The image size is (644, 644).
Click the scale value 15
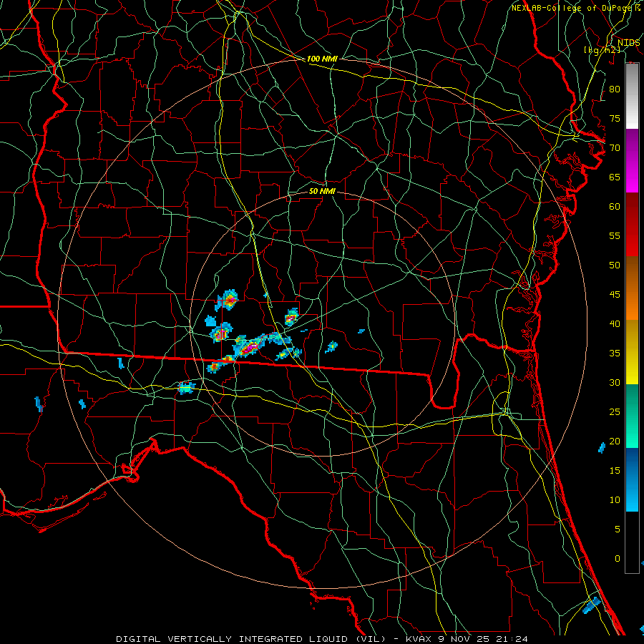point(615,471)
